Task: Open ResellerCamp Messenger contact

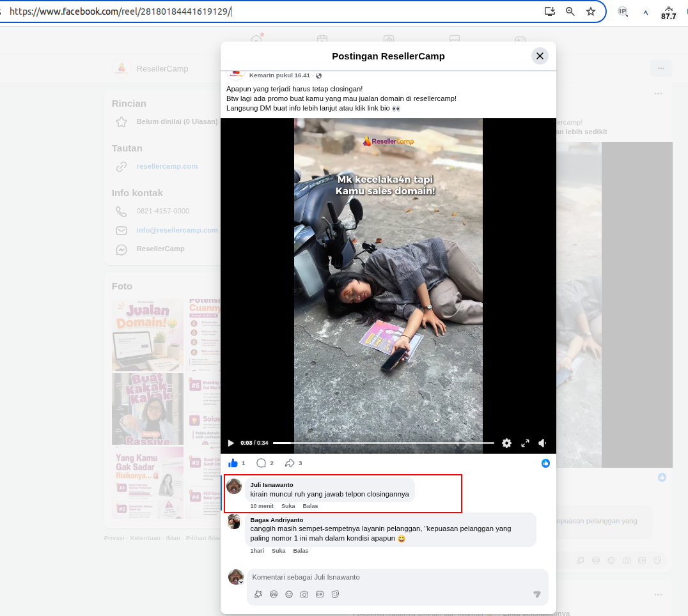Action: click(160, 249)
